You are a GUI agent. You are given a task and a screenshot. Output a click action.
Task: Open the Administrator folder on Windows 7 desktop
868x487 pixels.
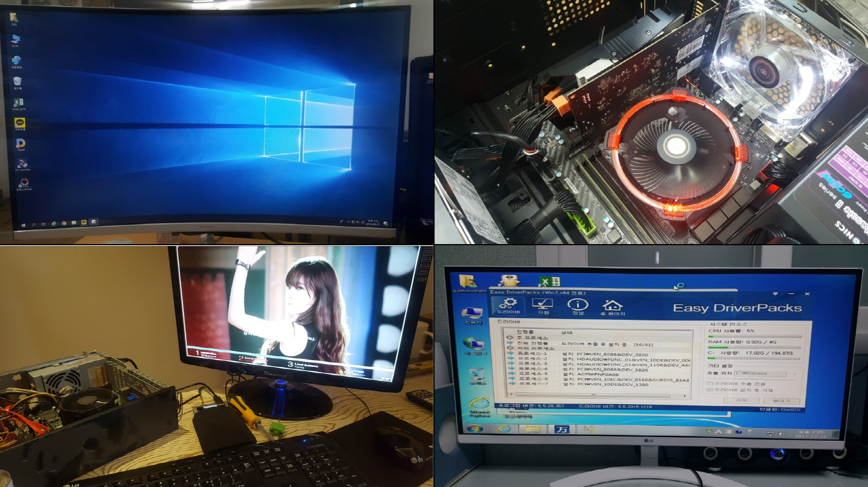(469, 283)
